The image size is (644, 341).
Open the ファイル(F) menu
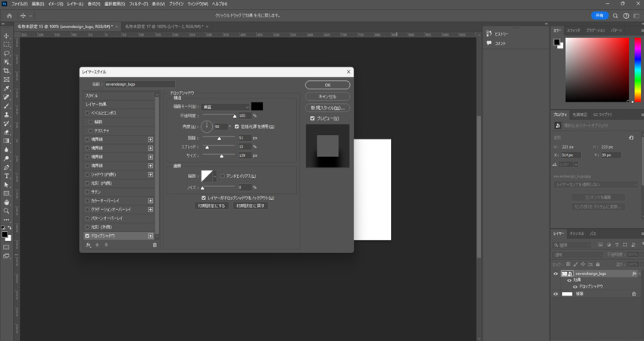pyautogui.click(x=19, y=4)
